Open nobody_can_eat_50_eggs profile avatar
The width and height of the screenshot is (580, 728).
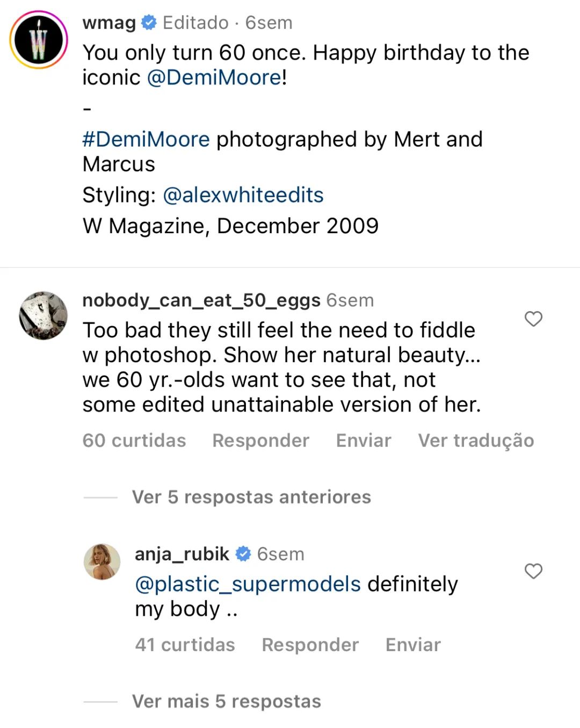pyautogui.click(x=43, y=315)
